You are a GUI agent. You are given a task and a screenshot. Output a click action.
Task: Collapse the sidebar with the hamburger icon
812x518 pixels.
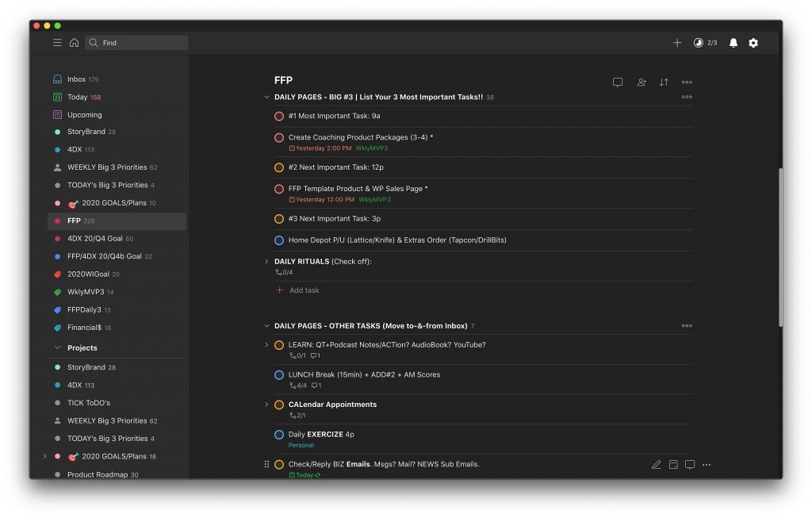57,43
